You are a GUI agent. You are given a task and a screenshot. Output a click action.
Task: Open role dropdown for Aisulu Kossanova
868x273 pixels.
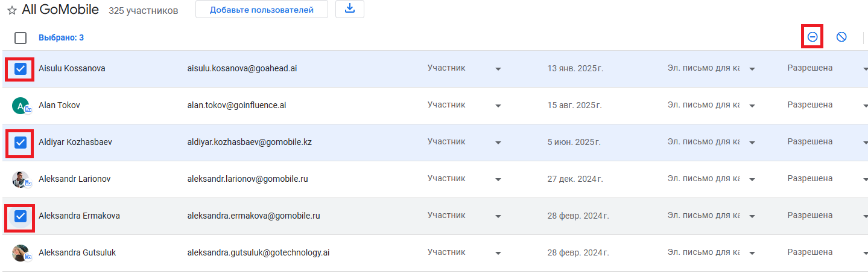(x=498, y=69)
